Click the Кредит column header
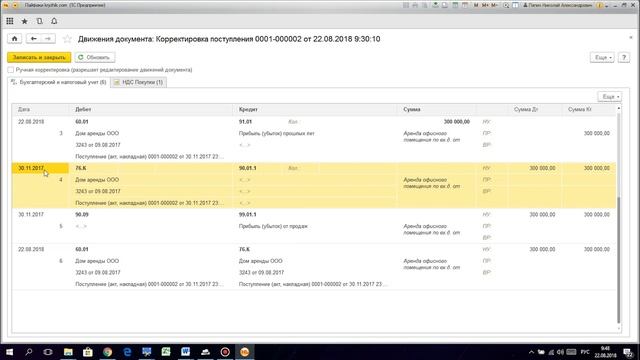This screenshot has height=360, width=640. click(x=248, y=109)
